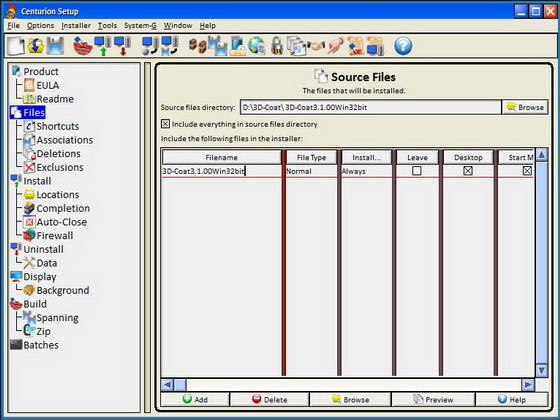Open the System-G menu
The image size is (560, 420).
[140, 26]
